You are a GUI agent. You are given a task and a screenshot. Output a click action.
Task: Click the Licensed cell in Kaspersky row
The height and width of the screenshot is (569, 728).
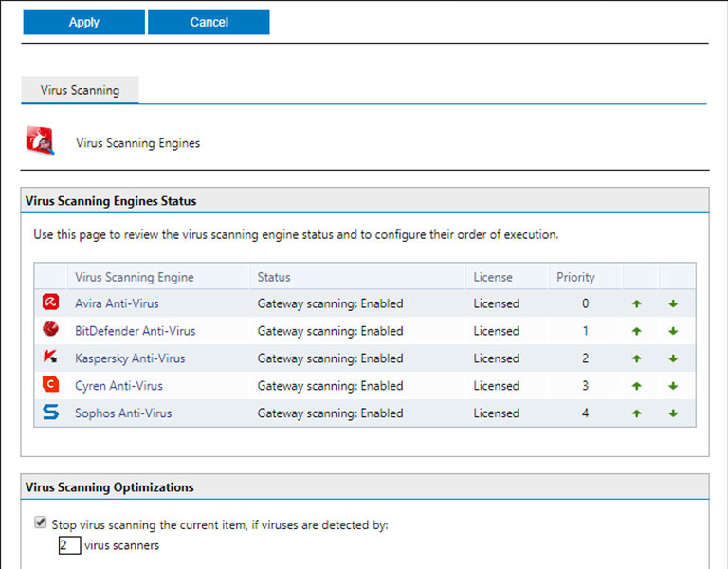point(497,358)
